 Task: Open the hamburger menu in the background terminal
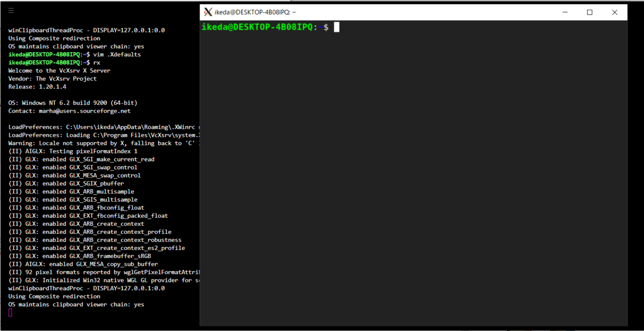click(11, 10)
